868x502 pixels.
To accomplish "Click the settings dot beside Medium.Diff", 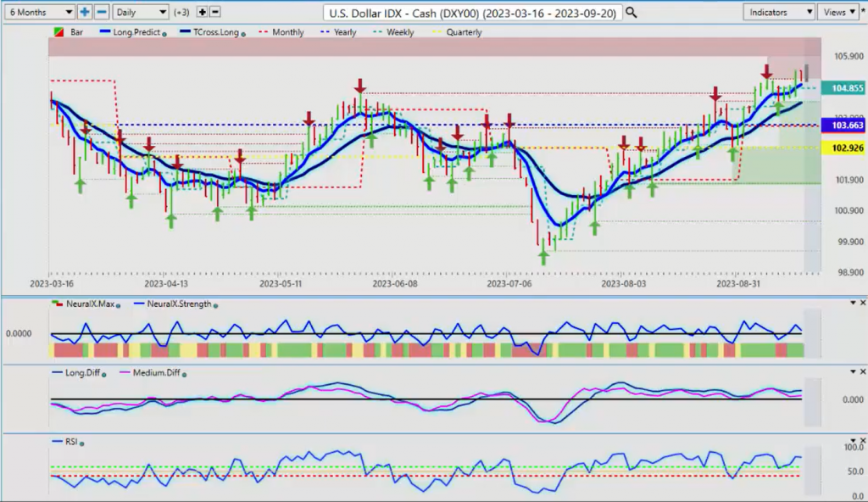I will [184, 375].
